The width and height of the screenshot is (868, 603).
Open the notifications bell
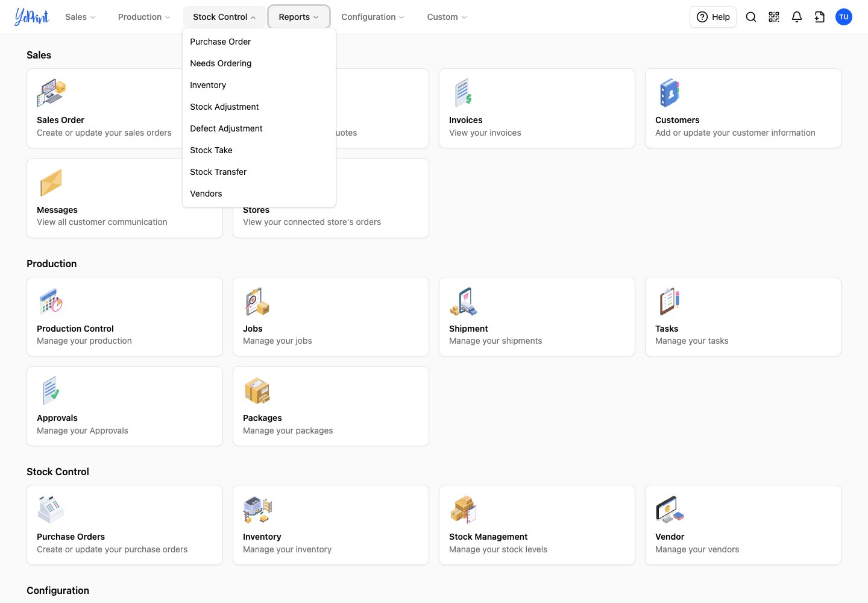797,17
